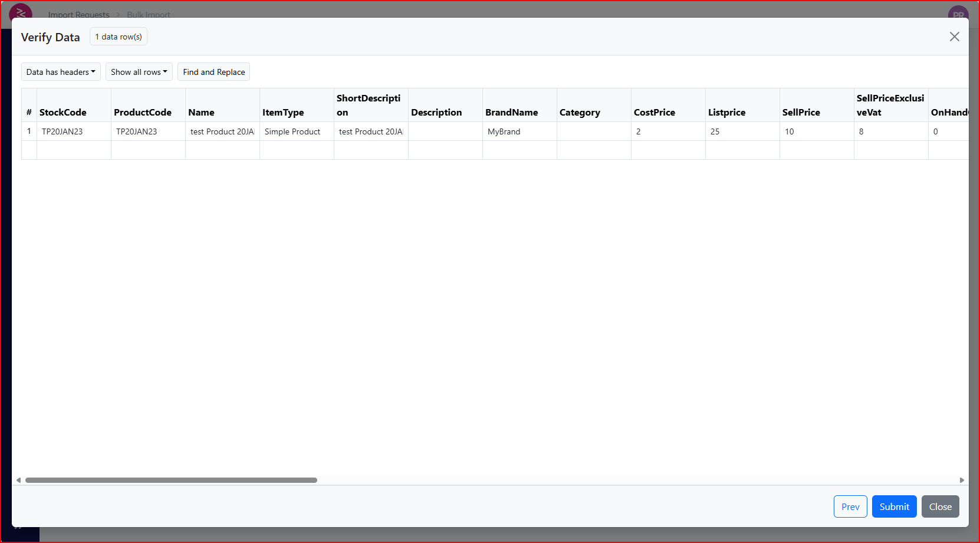
Task: Select the CostPrice cell with value 2
Action: pyautogui.click(x=667, y=131)
